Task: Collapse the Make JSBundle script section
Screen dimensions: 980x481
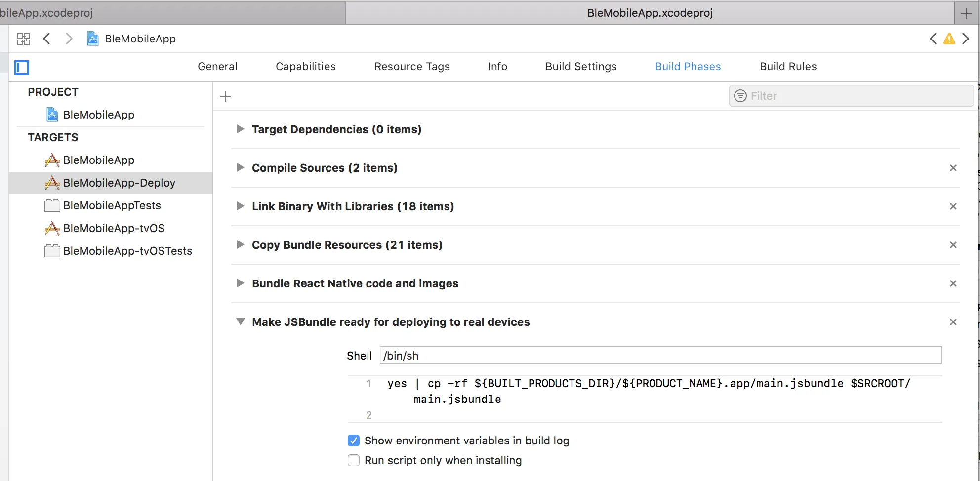Action: coord(241,322)
